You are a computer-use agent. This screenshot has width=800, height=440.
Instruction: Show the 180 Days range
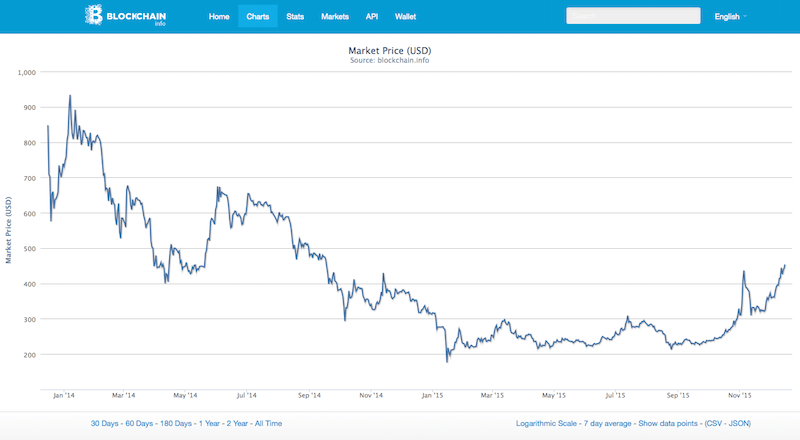[x=176, y=423]
